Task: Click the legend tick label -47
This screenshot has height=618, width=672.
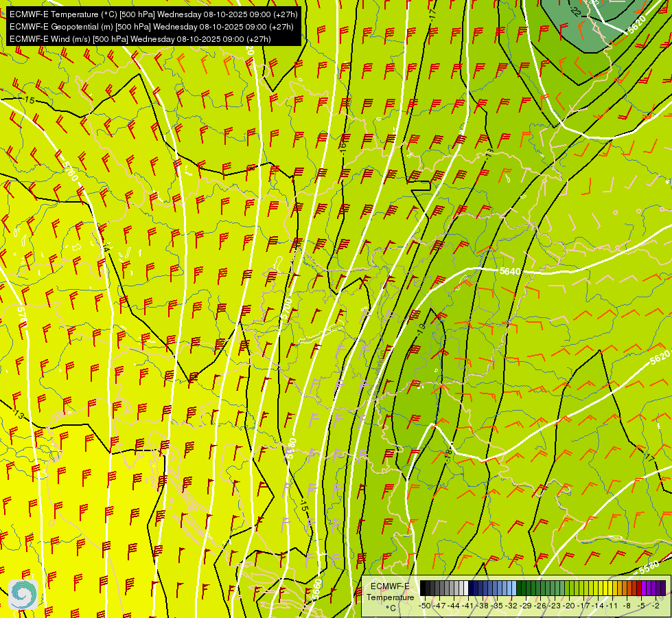Action: 439,606
